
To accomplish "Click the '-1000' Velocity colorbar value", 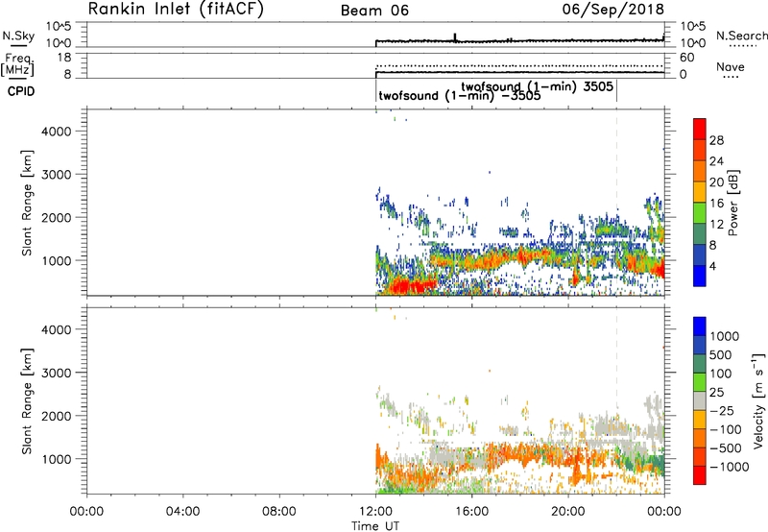I will point(729,467).
